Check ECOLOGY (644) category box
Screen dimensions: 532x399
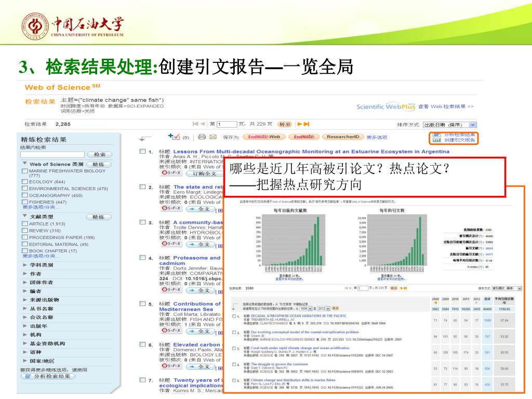[x=24, y=181]
